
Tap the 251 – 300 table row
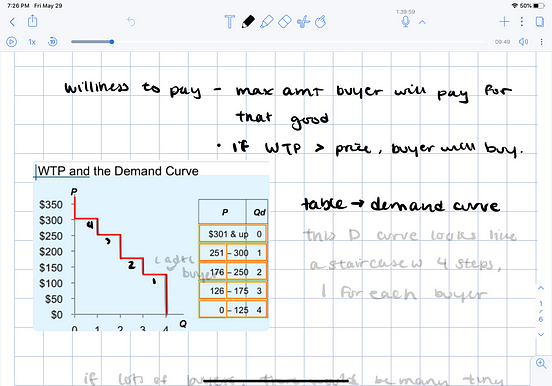[233, 253]
